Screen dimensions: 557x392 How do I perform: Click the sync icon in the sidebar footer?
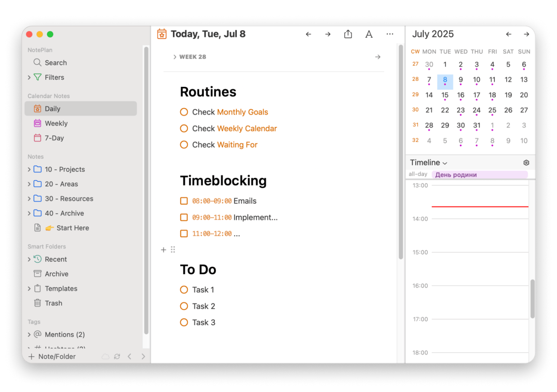point(117,356)
